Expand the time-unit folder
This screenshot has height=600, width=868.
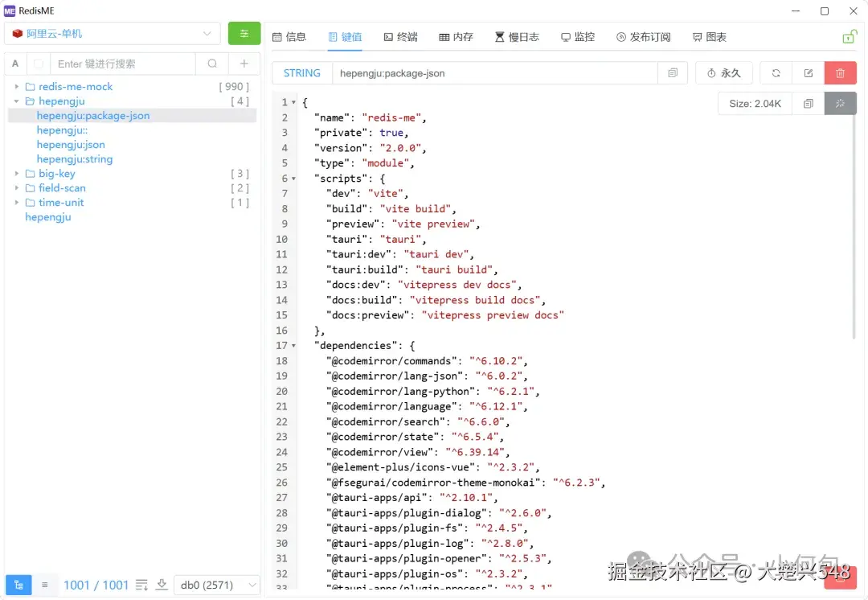click(x=17, y=202)
